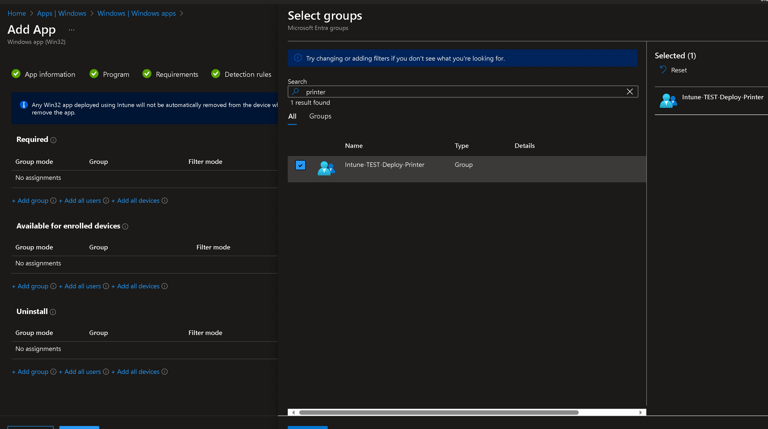Click Add all users under Uninstall
Image resolution: width=768 pixels, height=429 pixels.
click(x=80, y=372)
